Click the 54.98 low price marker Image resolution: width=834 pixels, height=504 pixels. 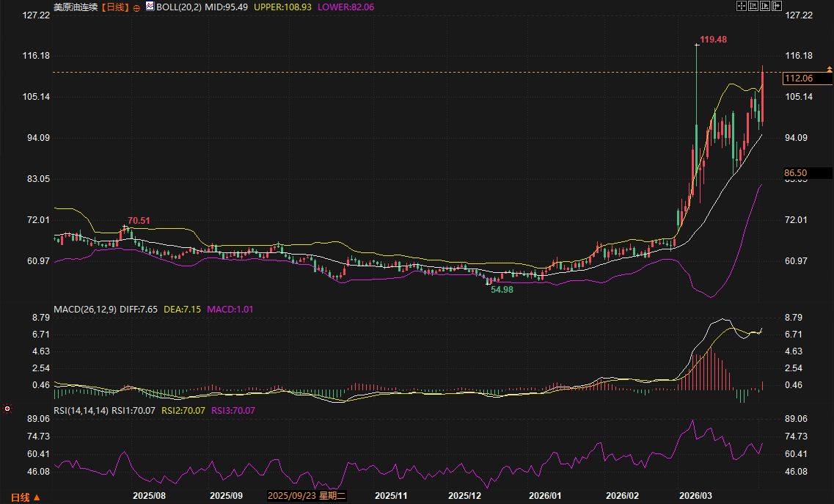[502, 290]
